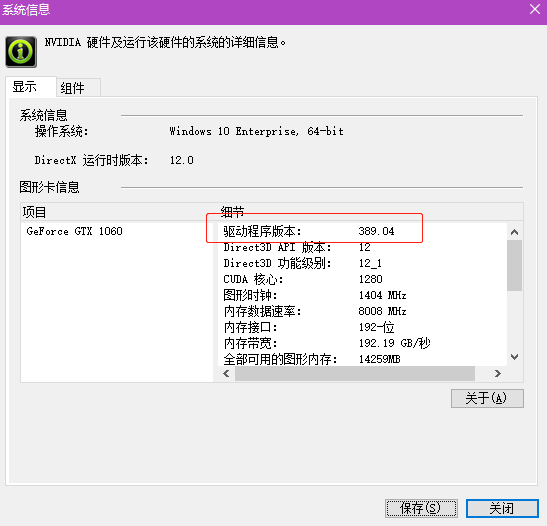This screenshot has width=547, height=526.
Task: Click the 保存(S) button
Action: click(421, 508)
